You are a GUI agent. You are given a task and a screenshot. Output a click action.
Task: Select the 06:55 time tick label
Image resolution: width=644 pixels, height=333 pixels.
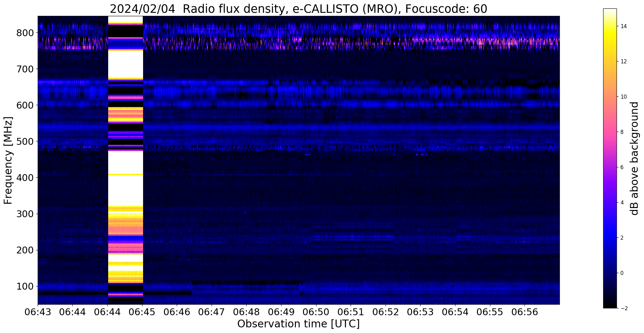(490, 312)
